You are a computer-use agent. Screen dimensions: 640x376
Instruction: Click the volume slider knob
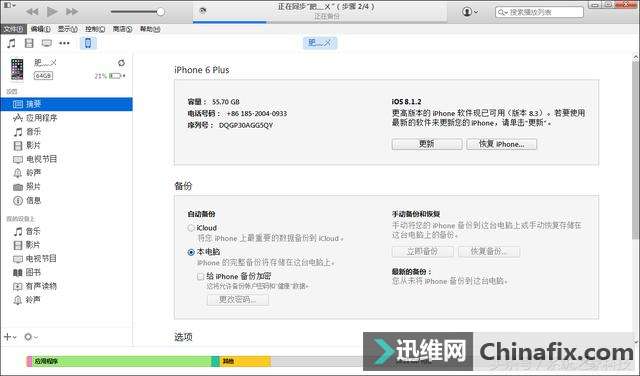coord(160,12)
